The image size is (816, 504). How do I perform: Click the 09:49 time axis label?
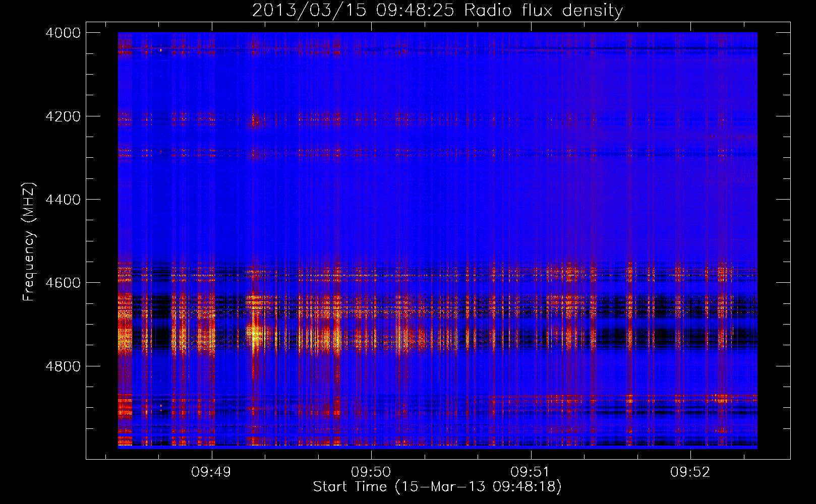(x=211, y=472)
